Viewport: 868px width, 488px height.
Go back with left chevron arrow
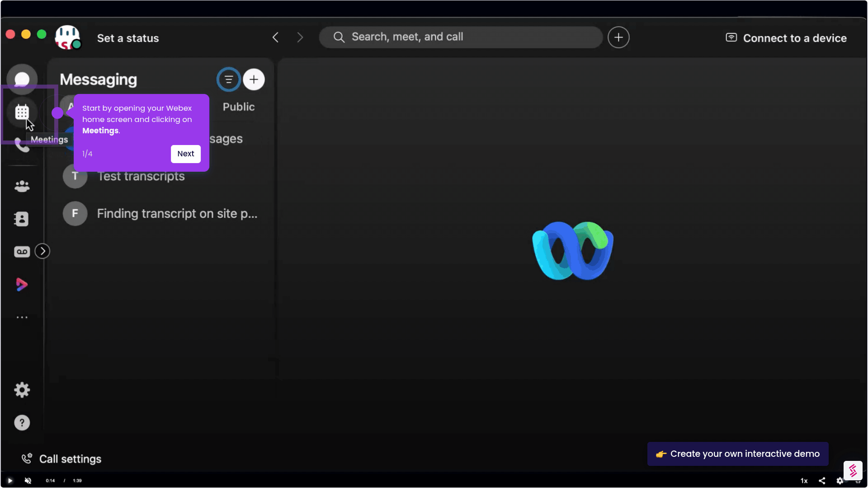(275, 38)
